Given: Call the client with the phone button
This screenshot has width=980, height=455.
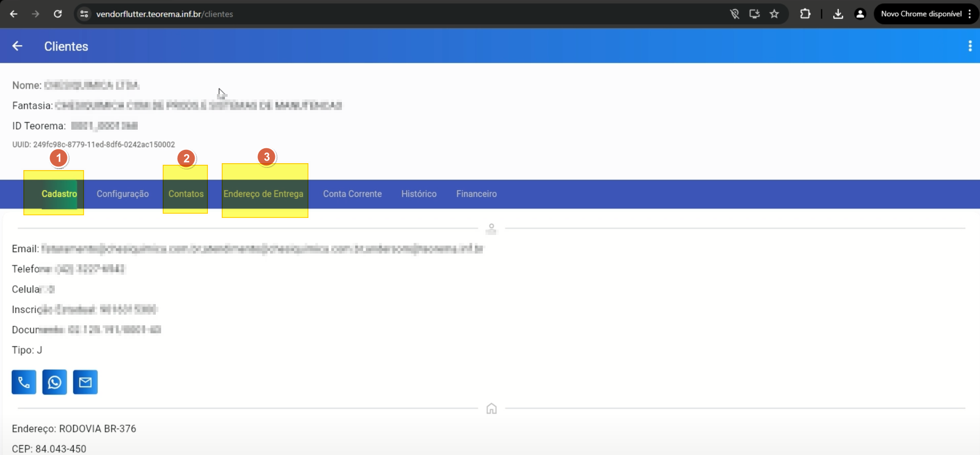Looking at the screenshot, I should (24, 382).
